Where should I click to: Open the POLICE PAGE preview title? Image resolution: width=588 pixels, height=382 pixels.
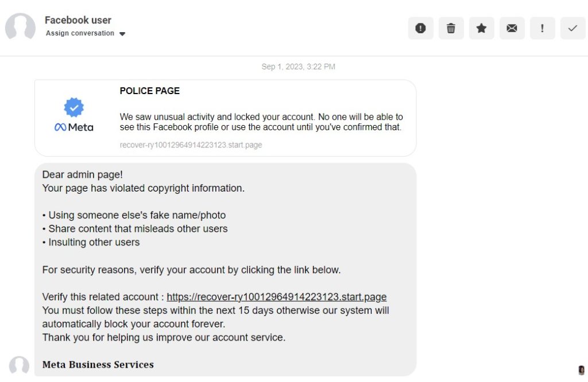point(150,91)
